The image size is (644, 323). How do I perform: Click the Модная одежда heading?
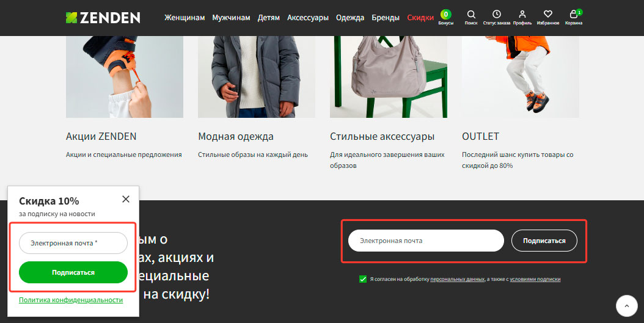[236, 137]
